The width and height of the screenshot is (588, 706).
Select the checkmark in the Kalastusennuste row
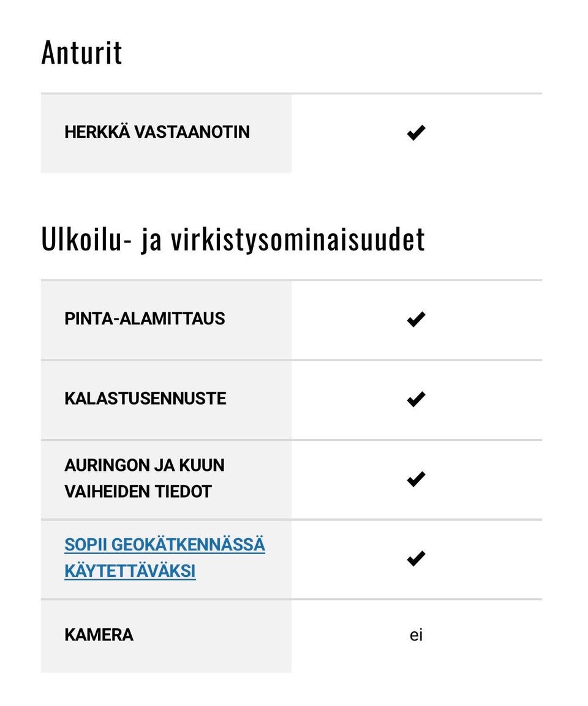(x=416, y=399)
